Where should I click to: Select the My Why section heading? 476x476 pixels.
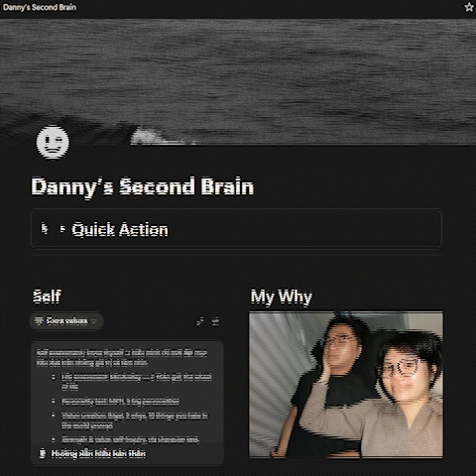point(282,297)
